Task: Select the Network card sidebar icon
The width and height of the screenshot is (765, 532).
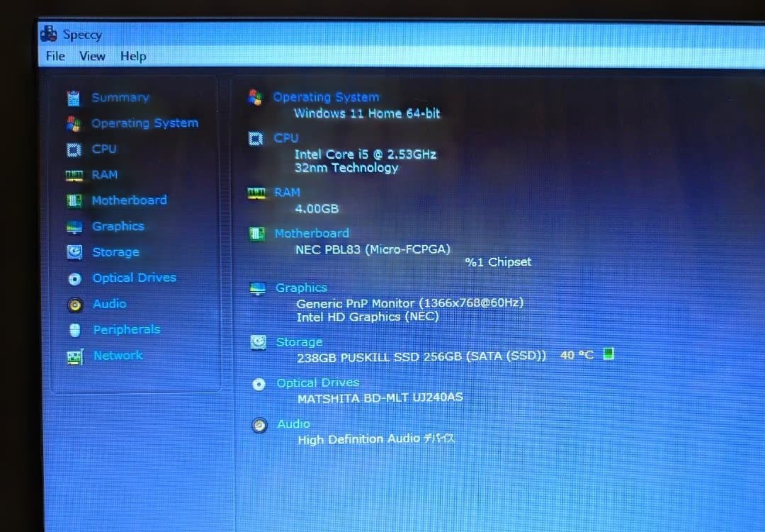Action: tap(76, 357)
